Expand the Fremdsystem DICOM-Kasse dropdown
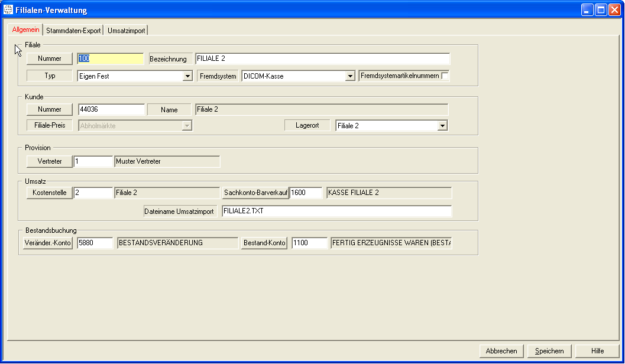Image resolution: width=625 pixels, height=364 pixels. (x=350, y=76)
